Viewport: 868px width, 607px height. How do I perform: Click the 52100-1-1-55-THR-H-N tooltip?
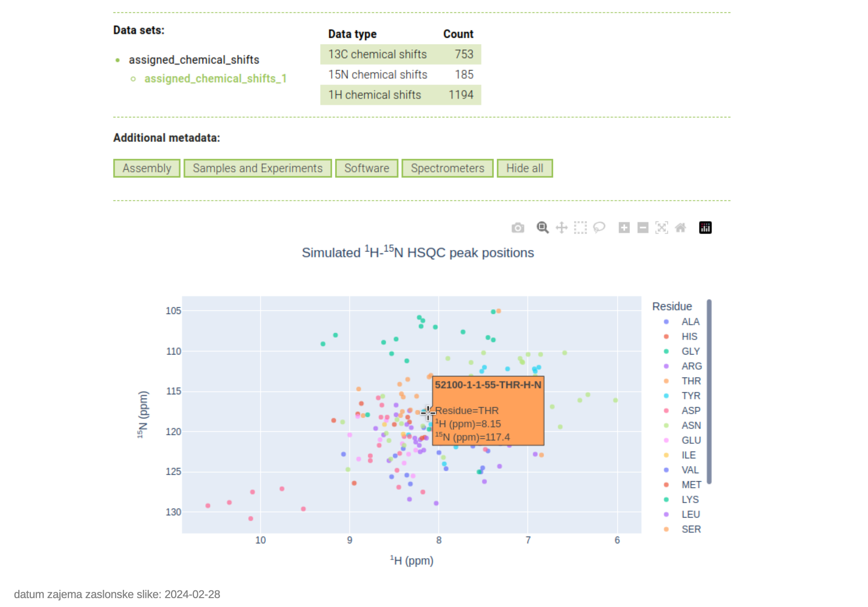488,411
